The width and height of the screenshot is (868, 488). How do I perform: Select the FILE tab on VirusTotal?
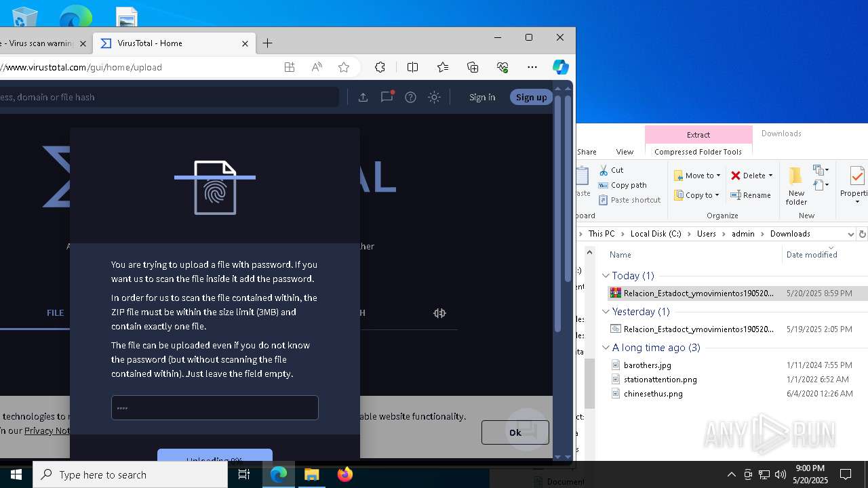55,312
